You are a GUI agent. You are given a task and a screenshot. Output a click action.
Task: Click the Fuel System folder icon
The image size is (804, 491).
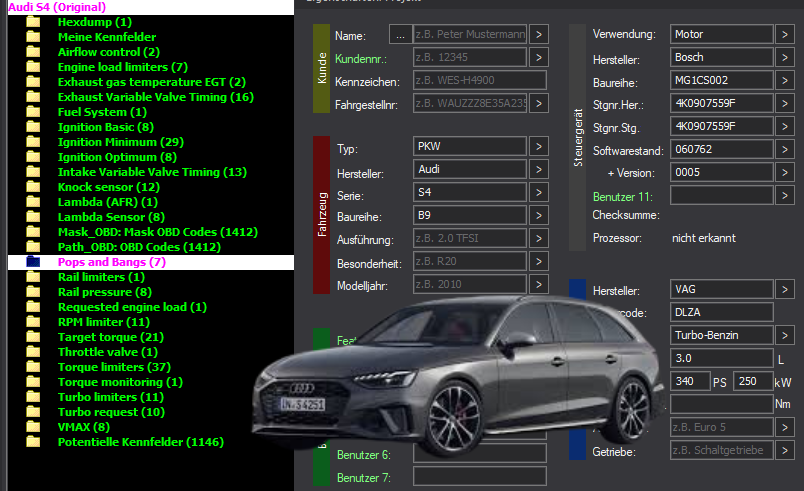(x=33, y=112)
